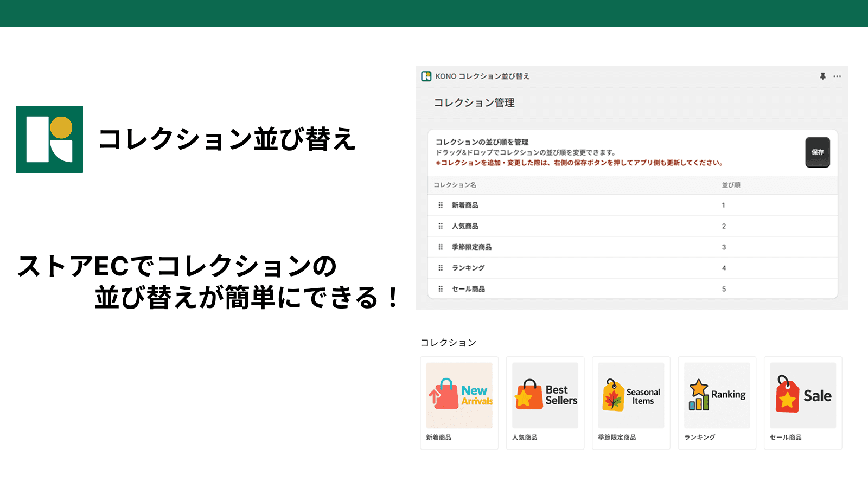Click the drag handle beside 新着商品

click(x=441, y=205)
